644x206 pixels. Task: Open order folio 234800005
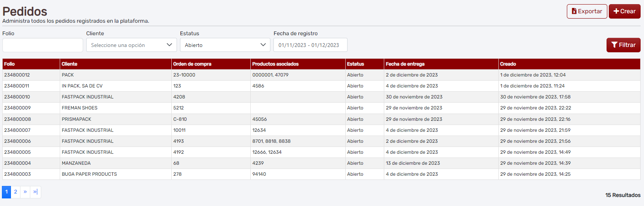pyautogui.click(x=17, y=152)
